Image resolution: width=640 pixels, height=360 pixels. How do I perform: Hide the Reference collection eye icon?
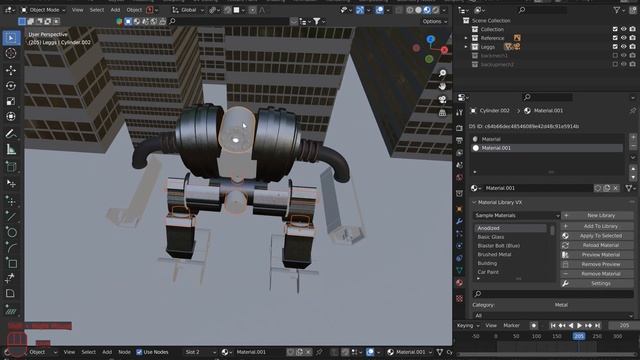[624, 38]
